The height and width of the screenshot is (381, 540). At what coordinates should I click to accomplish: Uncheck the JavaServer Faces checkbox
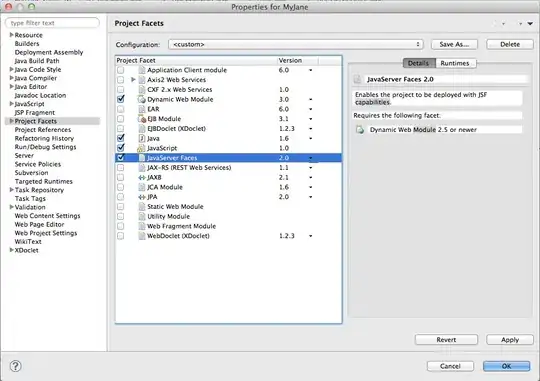(120, 157)
